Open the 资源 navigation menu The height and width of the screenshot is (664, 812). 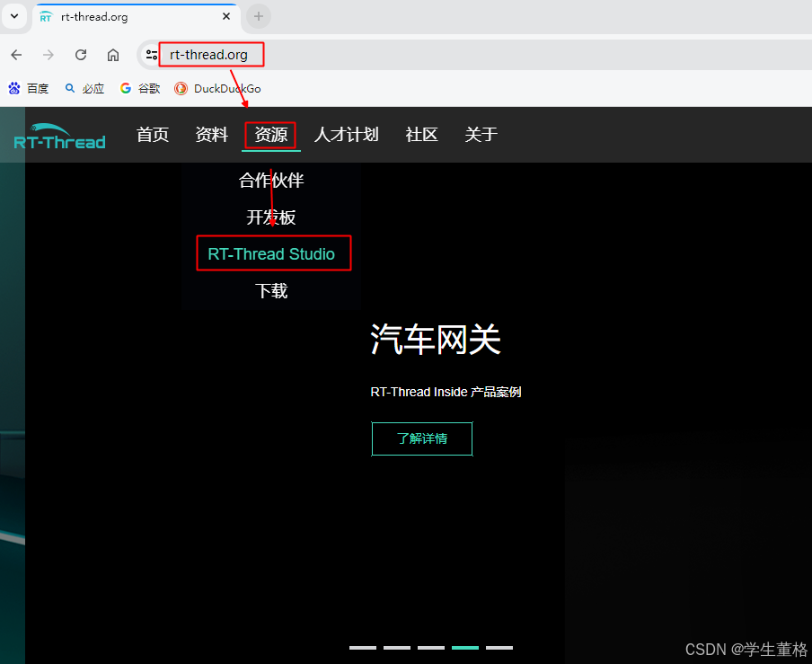coord(271,135)
